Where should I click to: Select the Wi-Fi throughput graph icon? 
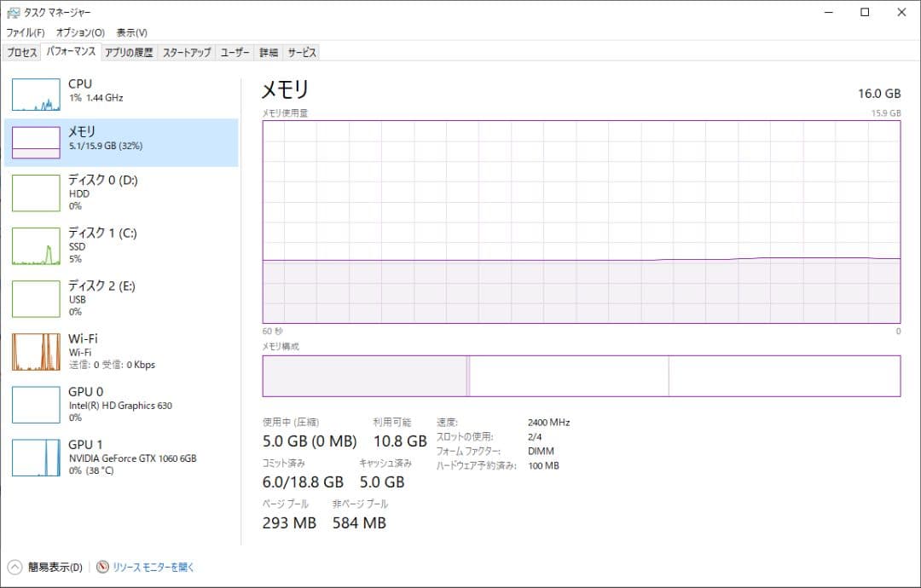36,351
